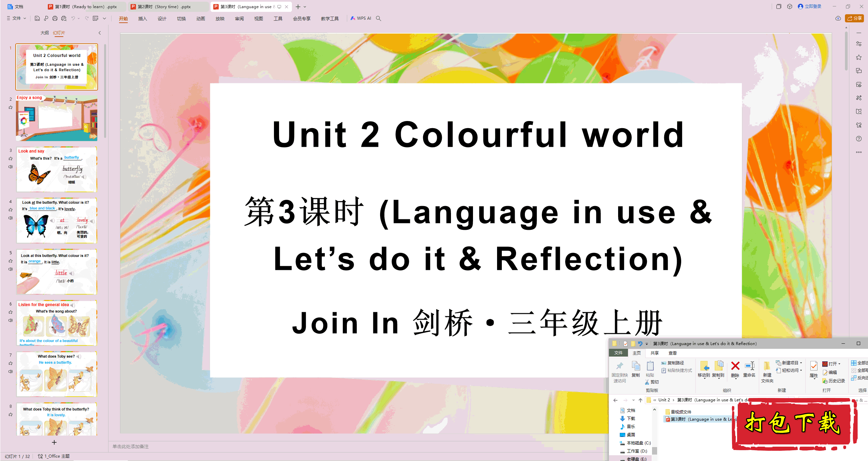Expand the 轻松访问 dropdown in File Explorer
This screenshot has width=868, height=461.
[x=801, y=370]
